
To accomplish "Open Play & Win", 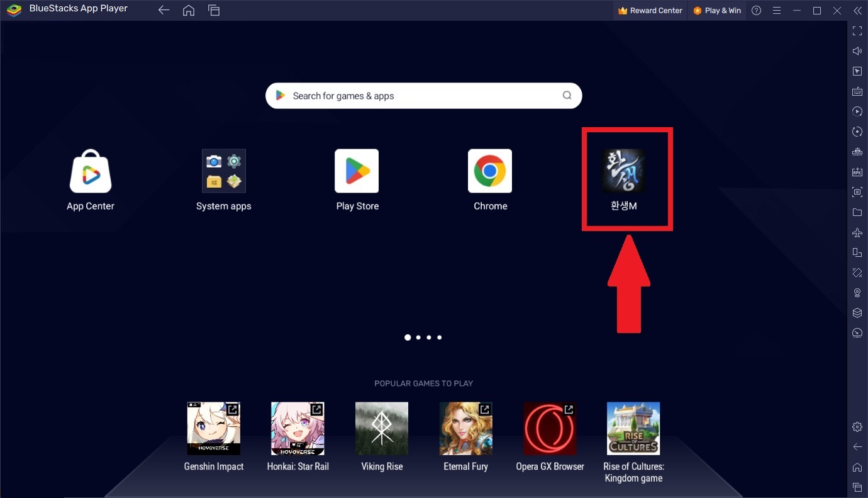I will pos(717,11).
